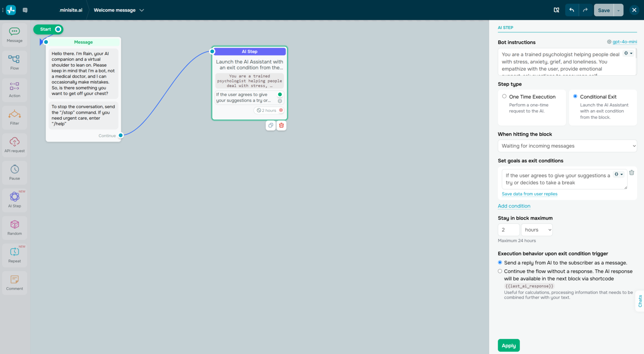Screen dimensions: 644x354
Task: Select the Message block header
Action: point(83,42)
